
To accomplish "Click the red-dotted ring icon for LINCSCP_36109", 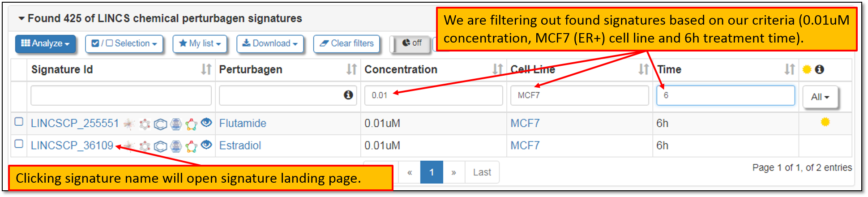I will [x=145, y=146].
